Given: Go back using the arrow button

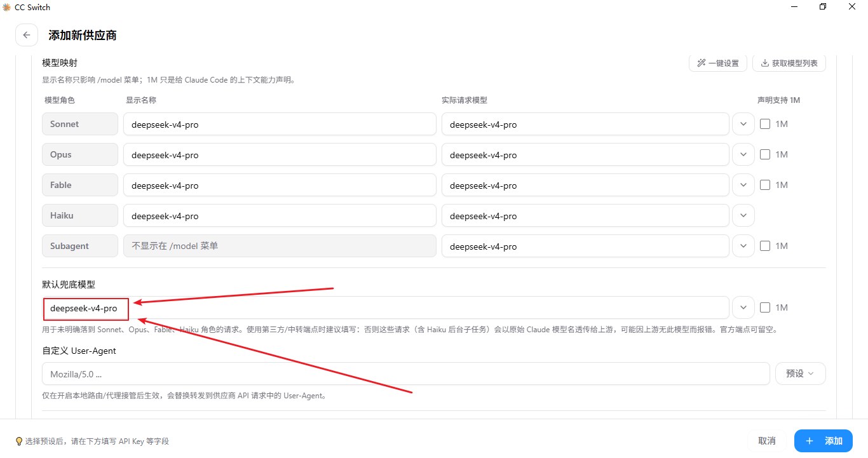Looking at the screenshot, I should coord(27,35).
